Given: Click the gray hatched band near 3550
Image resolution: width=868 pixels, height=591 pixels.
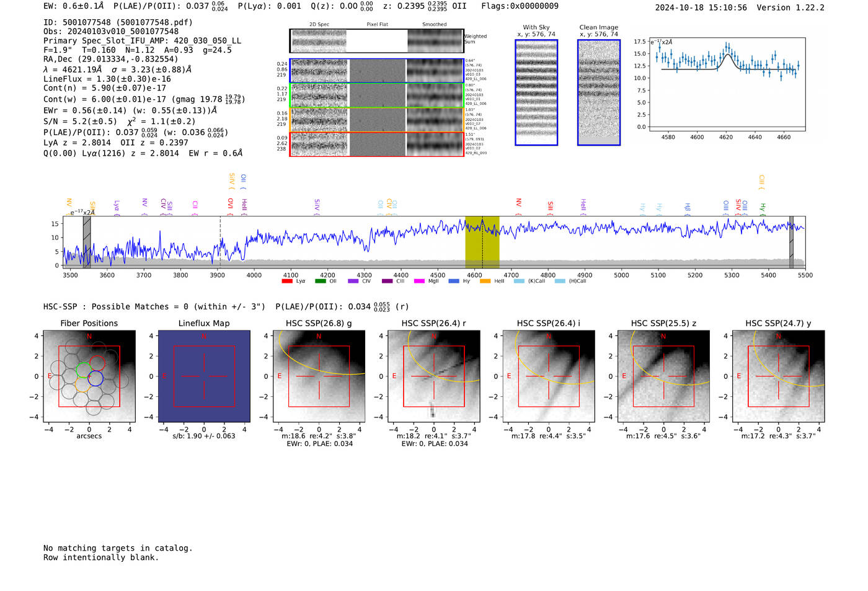Looking at the screenshot, I should tap(87, 242).
